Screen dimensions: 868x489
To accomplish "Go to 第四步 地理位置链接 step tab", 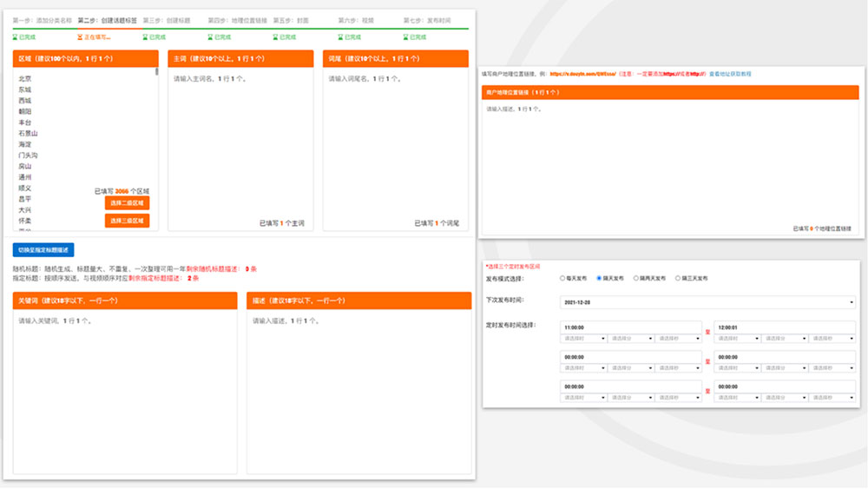I will pos(236,20).
